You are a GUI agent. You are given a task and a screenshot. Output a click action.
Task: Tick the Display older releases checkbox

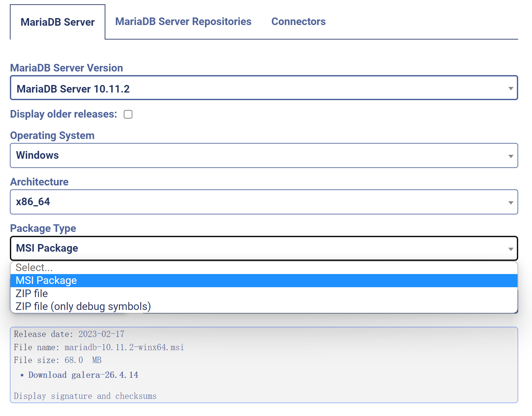pyautogui.click(x=128, y=114)
